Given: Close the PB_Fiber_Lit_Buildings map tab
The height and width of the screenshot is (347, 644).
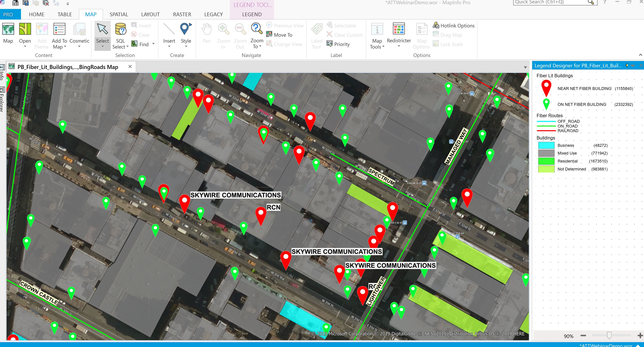Looking at the screenshot, I should [x=130, y=66].
